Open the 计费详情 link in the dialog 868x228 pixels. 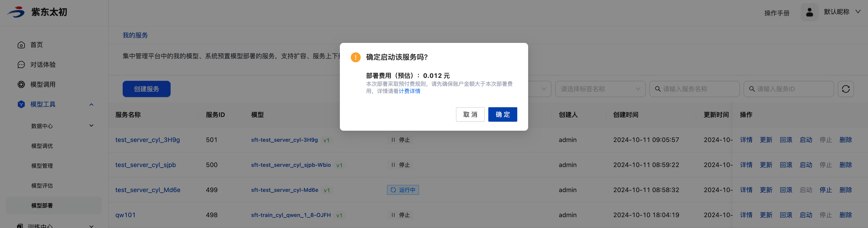click(409, 91)
